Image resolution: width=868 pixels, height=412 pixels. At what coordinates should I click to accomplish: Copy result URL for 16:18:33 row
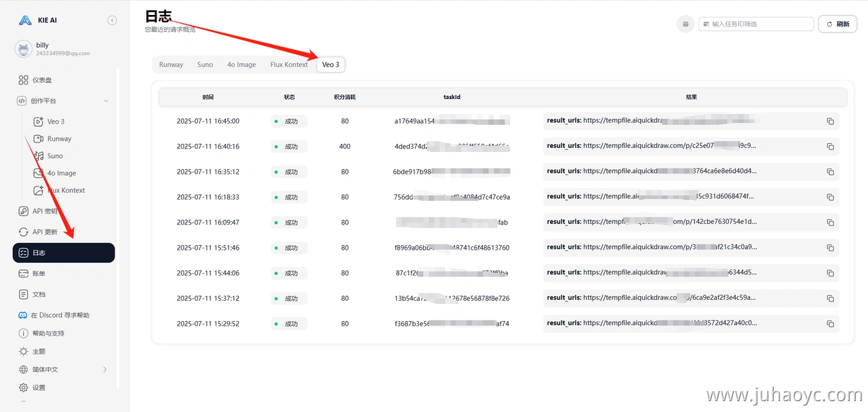tap(830, 198)
